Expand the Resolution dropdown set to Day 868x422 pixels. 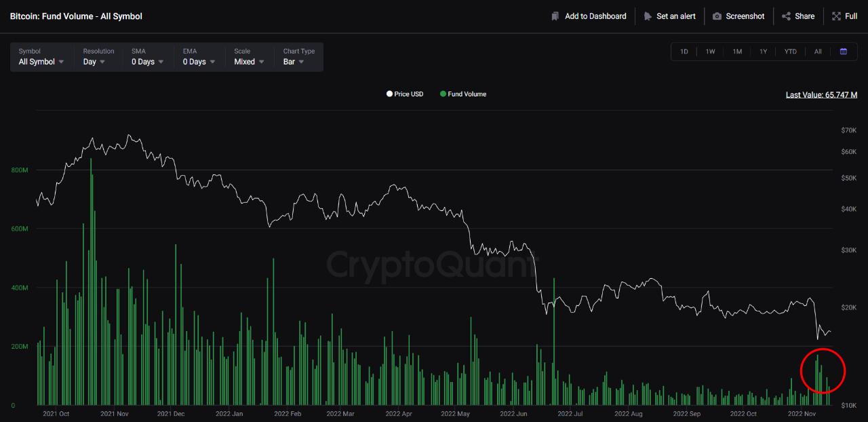[x=94, y=61]
